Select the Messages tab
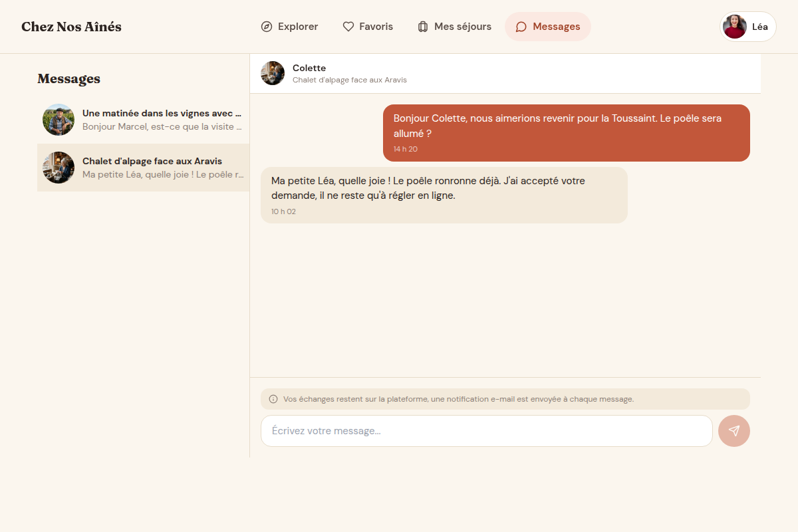This screenshot has height=532, width=798. [x=548, y=27]
